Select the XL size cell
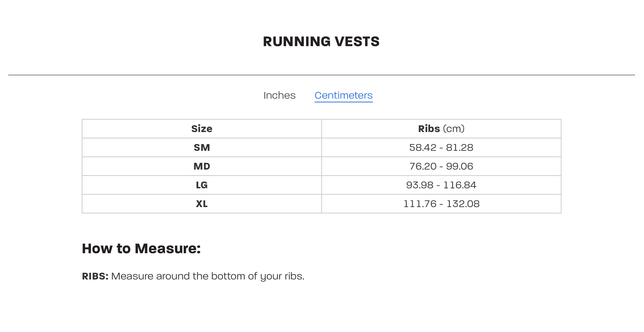 click(202, 204)
